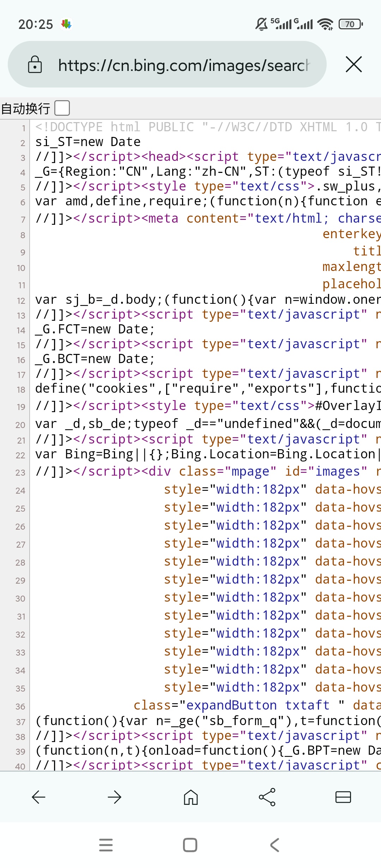Click line 23 div class mpage code

pos(208,471)
